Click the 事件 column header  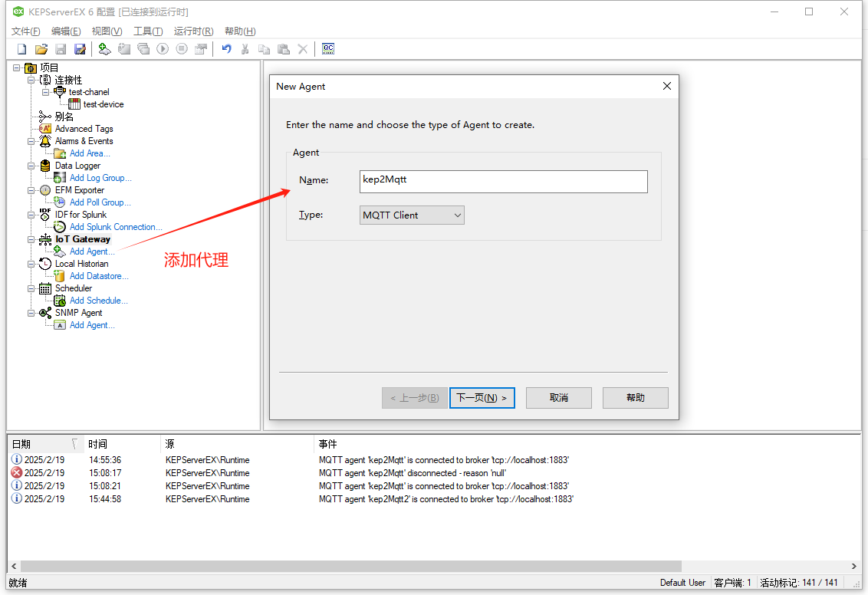point(327,444)
